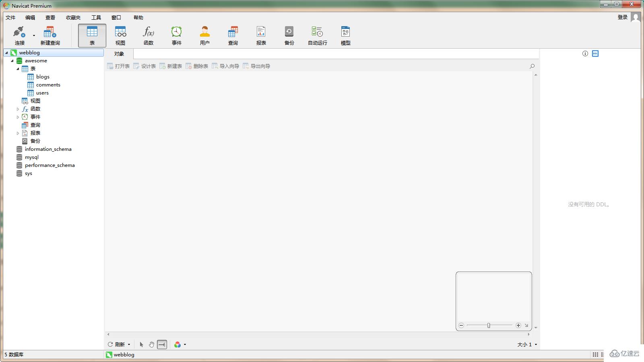
Task: Open the Function (函数) toolbar button
Action: coord(149,35)
